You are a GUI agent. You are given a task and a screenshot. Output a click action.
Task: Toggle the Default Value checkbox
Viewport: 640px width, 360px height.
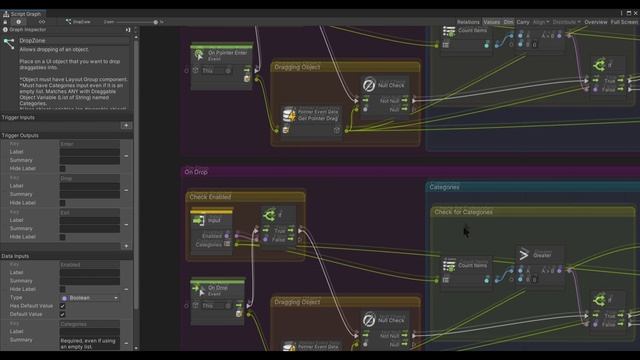(x=62, y=314)
